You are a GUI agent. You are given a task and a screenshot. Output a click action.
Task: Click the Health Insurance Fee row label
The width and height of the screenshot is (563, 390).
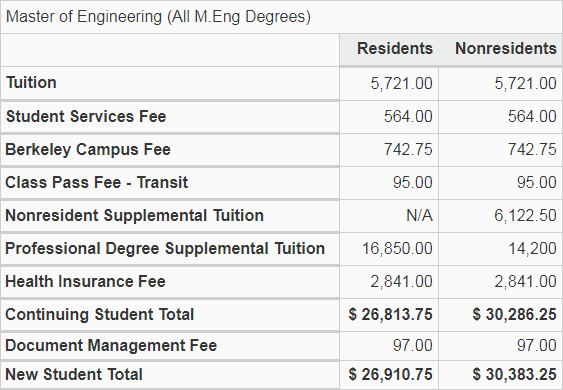click(85, 281)
